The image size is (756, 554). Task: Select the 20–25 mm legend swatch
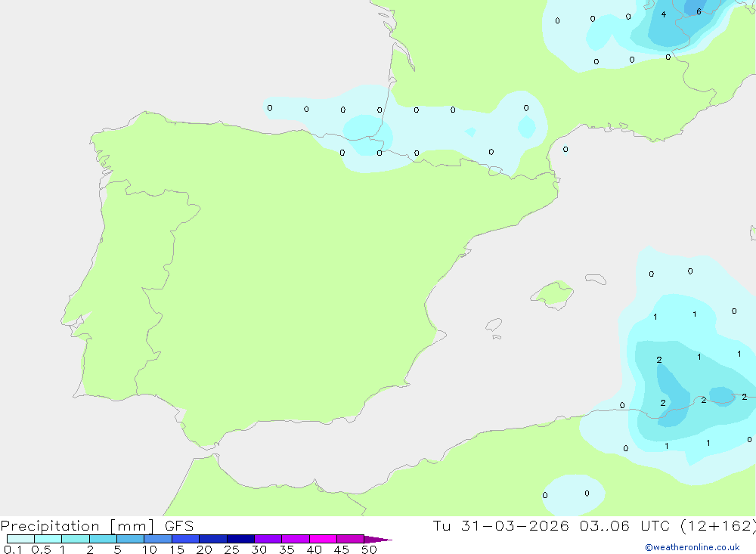click(x=213, y=539)
